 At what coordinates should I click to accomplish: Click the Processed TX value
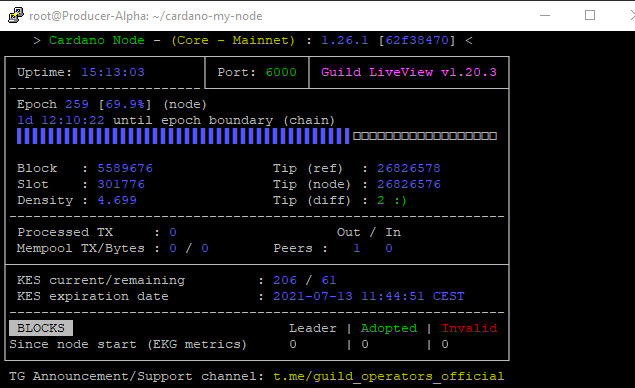click(x=173, y=232)
